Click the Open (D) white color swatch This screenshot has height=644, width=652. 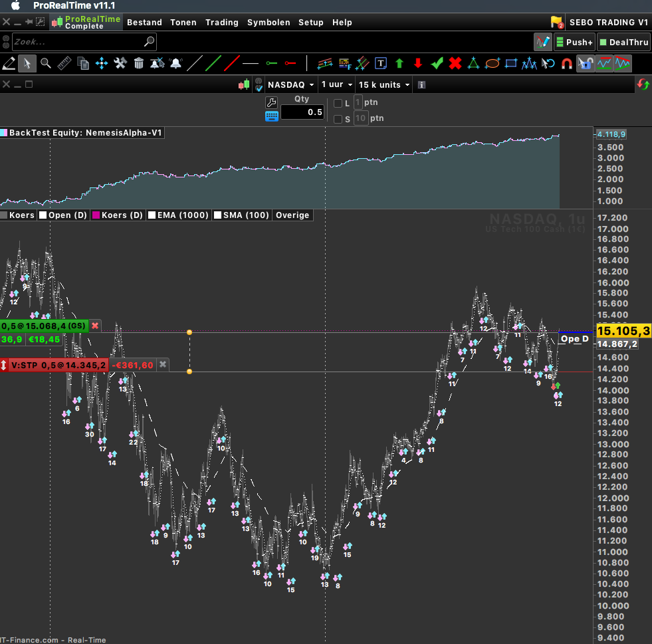point(43,215)
